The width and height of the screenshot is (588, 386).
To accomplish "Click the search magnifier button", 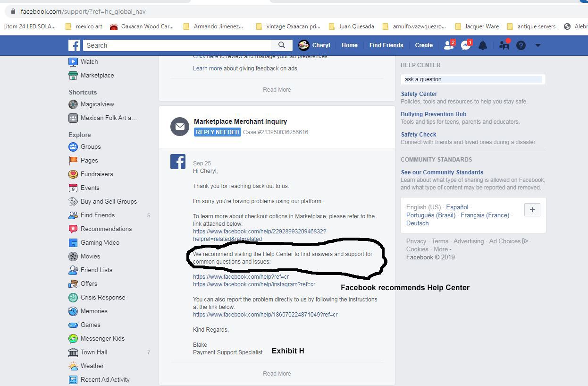I will 282,45.
